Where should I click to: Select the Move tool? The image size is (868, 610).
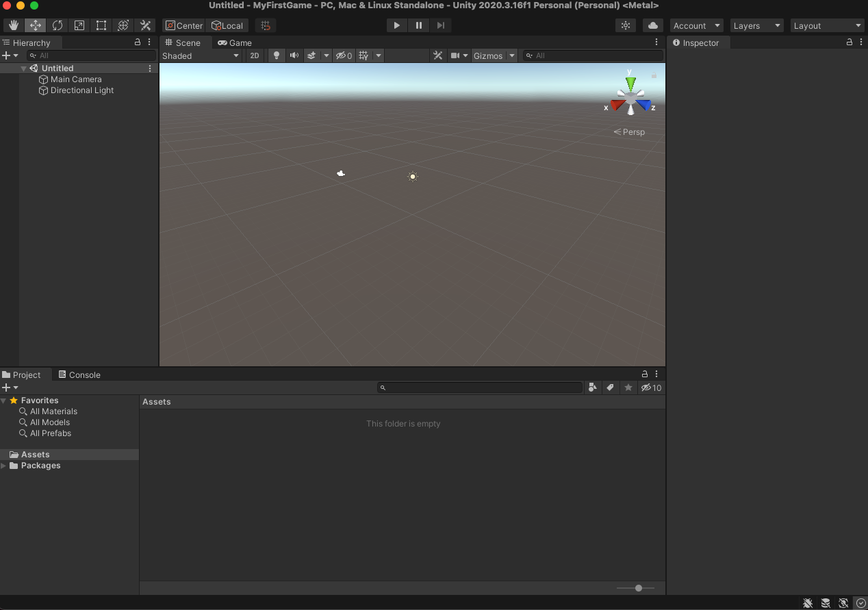coord(36,25)
